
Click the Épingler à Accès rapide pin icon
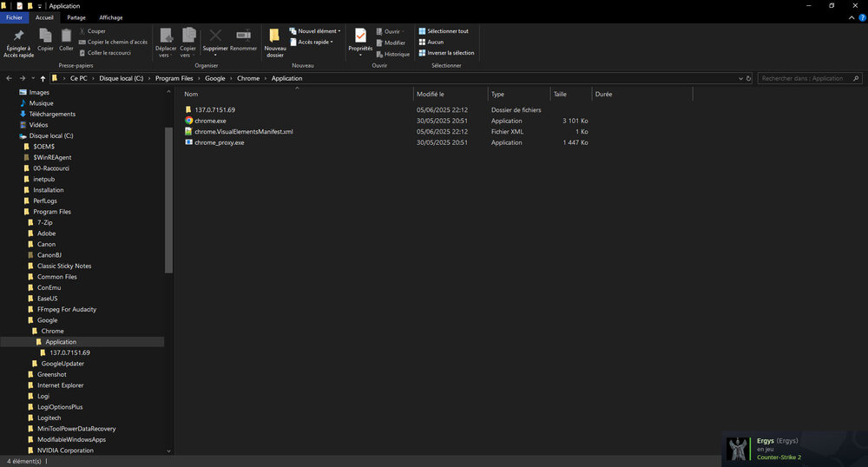(18, 36)
